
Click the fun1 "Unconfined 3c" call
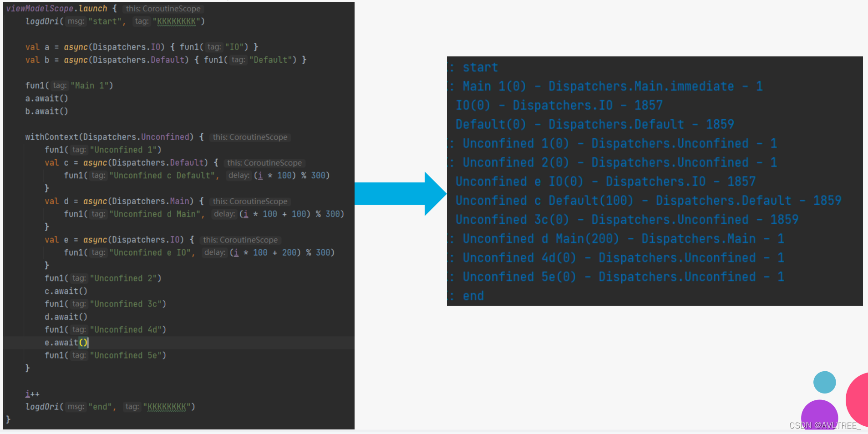pos(105,304)
